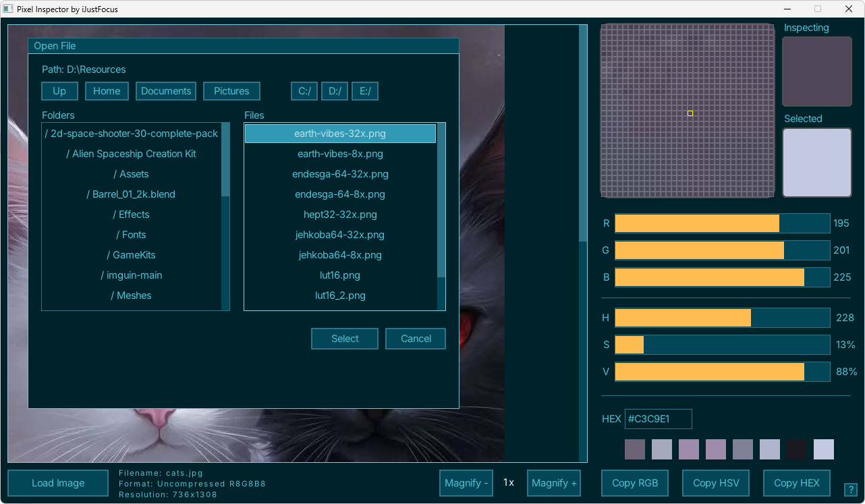The height and width of the screenshot is (504, 865).
Task: Copy the RGB value
Action: [x=635, y=483]
